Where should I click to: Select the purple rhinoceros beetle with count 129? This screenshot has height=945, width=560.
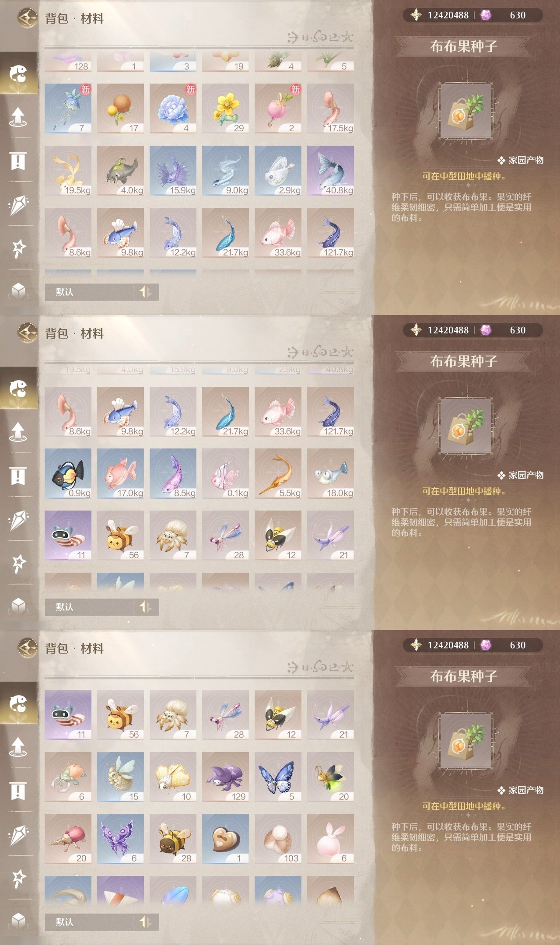pyautogui.click(x=225, y=777)
